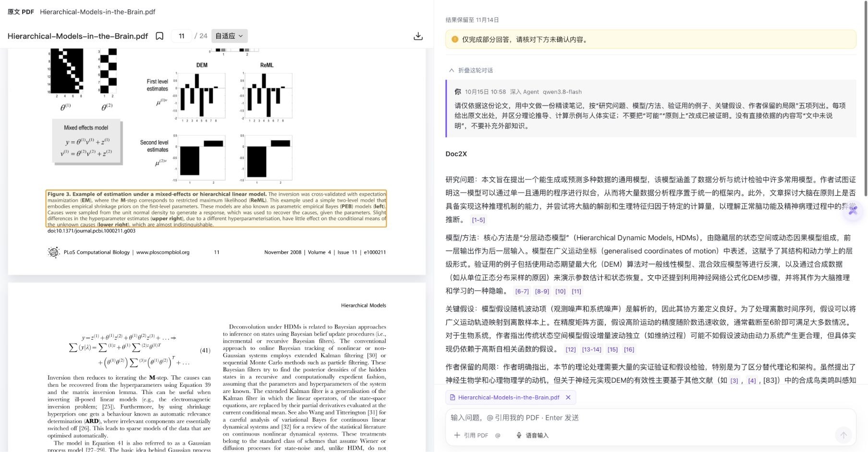The width and height of the screenshot is (868, 452).
Task: Open citation [10] in the methods paragraph
Action: (x=561, y=291)
